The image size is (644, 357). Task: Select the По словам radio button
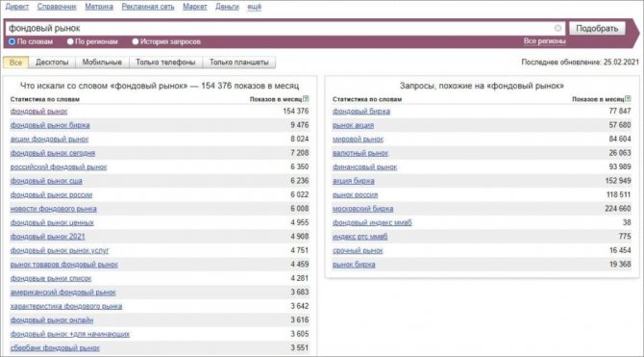pos(12,41)
